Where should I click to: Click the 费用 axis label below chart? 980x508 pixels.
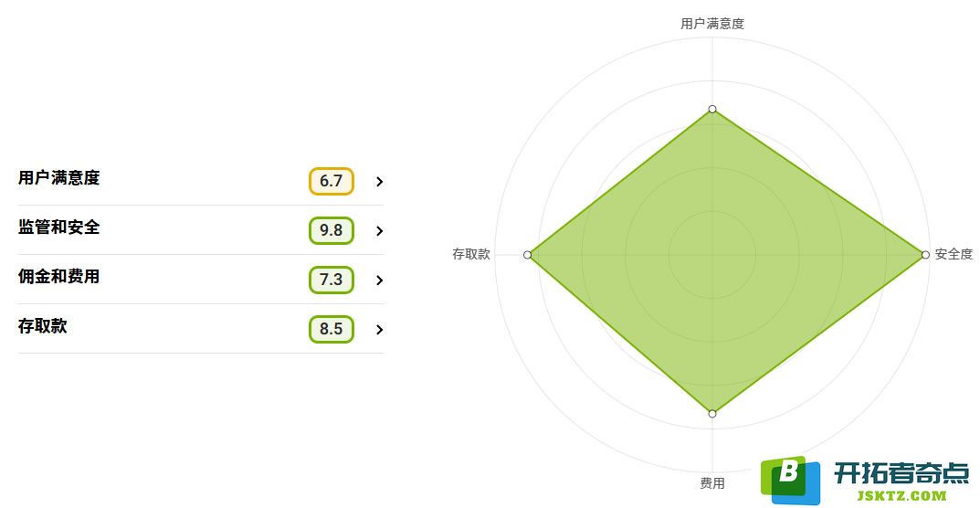[x=712, y=483]
